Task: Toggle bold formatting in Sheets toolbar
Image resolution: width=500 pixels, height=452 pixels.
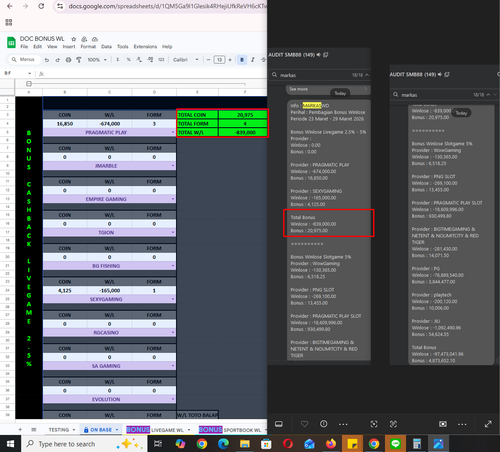Action: point(242,60)
